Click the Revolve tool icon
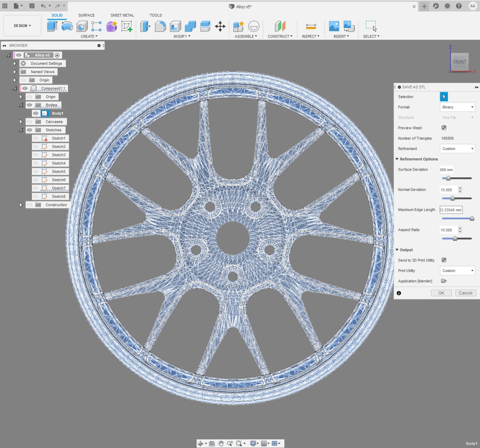Image resolution: width=480 pixels, height=448 pixels. [x=67, y=26]
